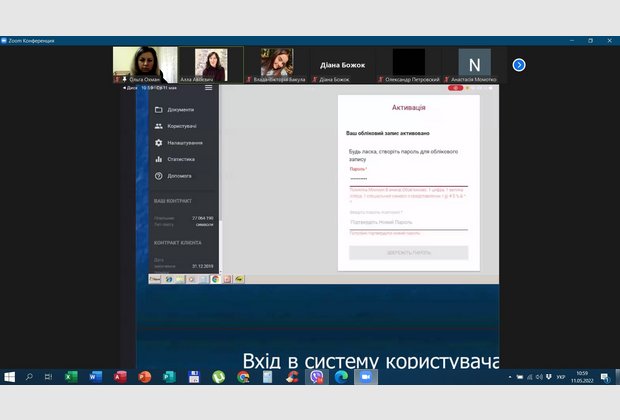Select Владн-Вікторія Бакула video thumbnail
This screenshot has width=620, height=420.
click(277, 64)
